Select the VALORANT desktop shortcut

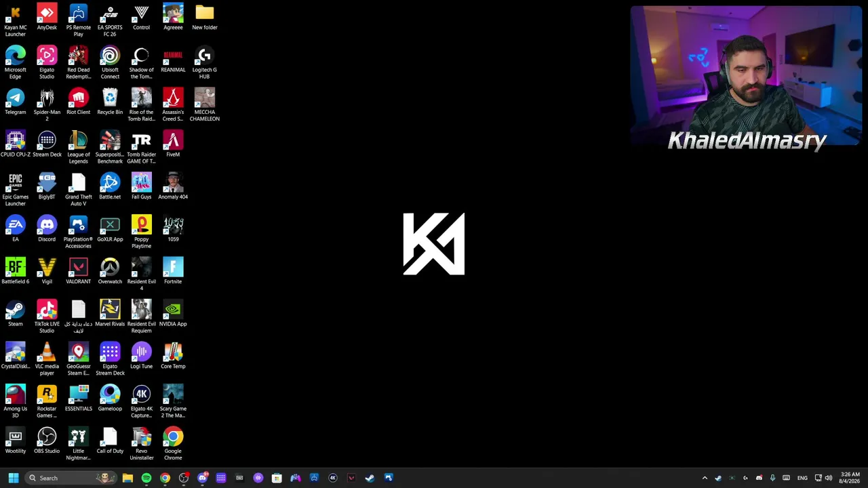point(78,272)
